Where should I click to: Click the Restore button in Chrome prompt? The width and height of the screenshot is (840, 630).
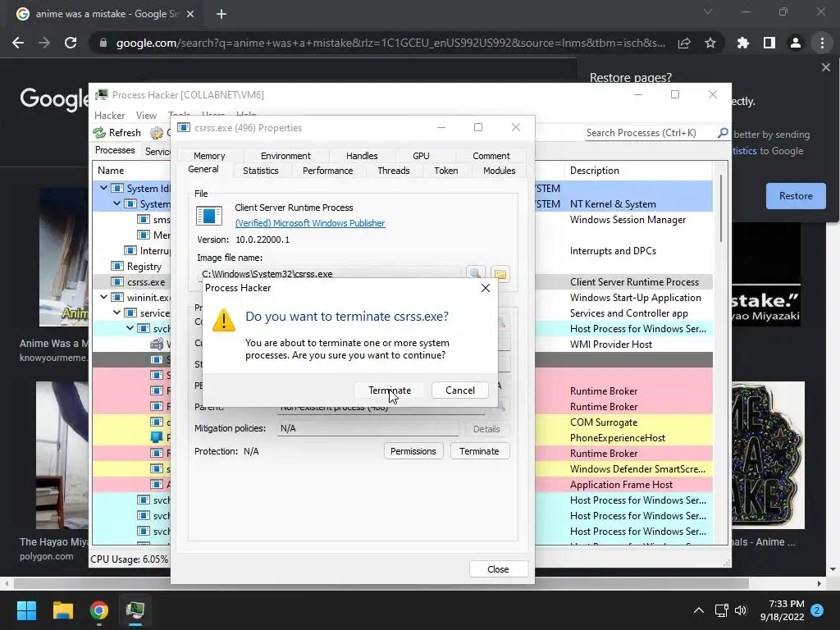tap(796, 195)
